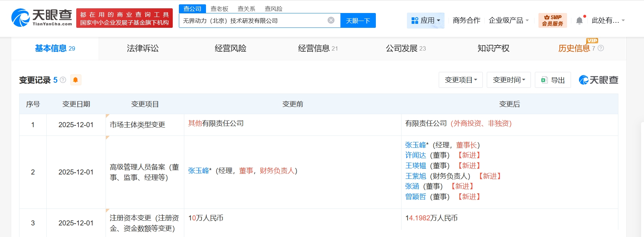Open the 变更时间 filter dropdown
This screenshot has height=237, width=644.
[508, 80]
